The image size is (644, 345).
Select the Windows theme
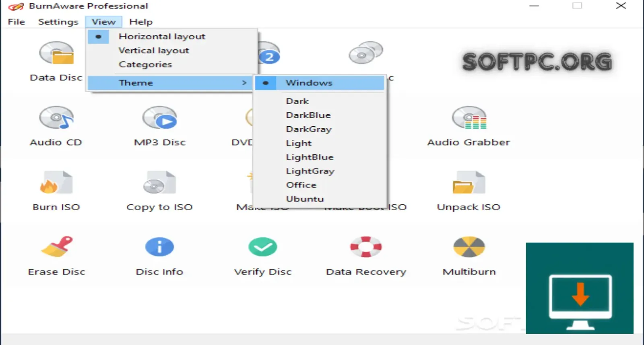pos(320,83)
